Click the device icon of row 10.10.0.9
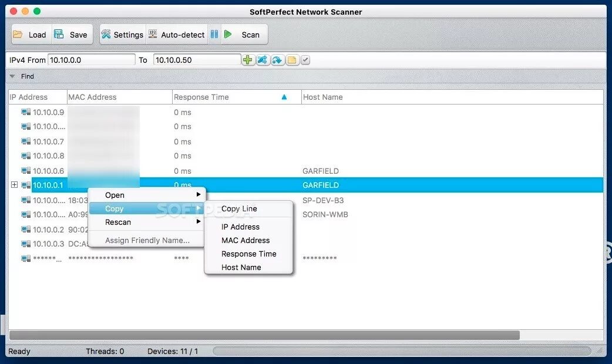The image size is (612, 364). (x=26, y=112)
